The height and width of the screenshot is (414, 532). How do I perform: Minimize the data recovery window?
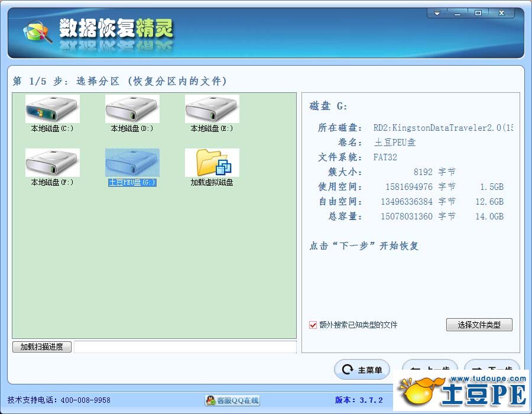click(x=458, y=13)
